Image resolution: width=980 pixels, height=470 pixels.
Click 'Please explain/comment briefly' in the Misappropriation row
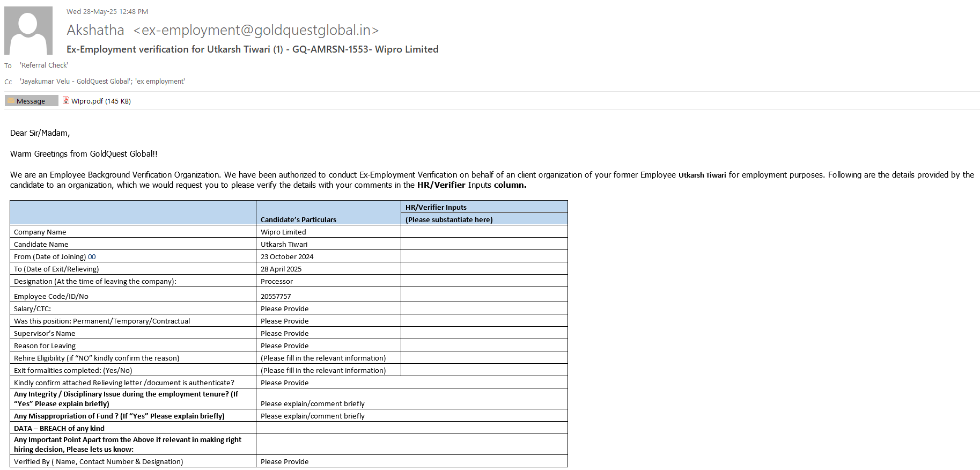313,416
